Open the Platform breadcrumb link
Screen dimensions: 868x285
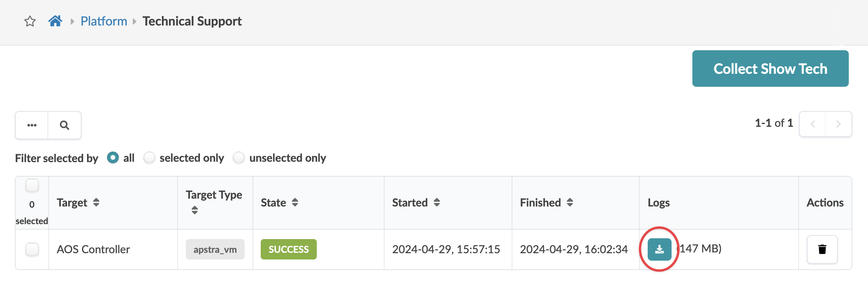click(x=104, y=21)
